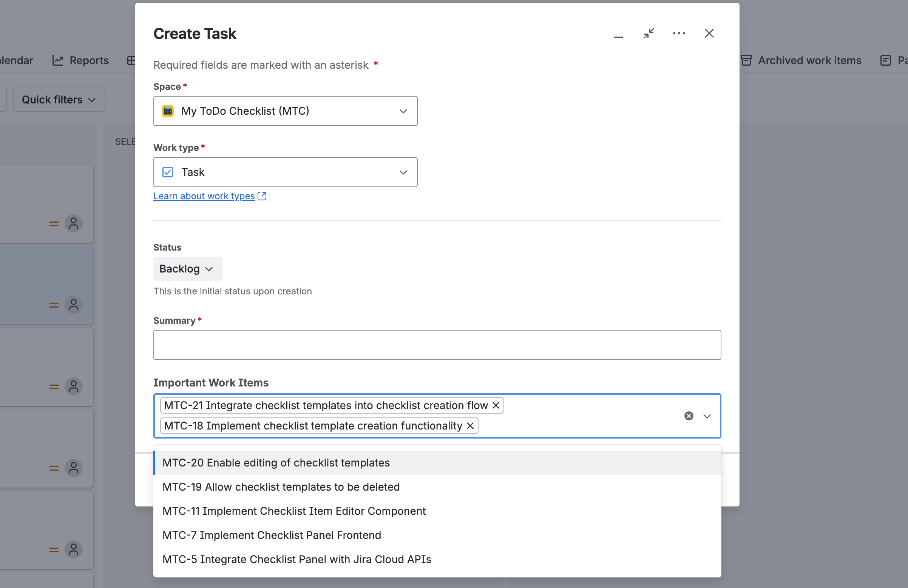Click the Archived work items icon
The image size is (908, 588).
point(746,60)
